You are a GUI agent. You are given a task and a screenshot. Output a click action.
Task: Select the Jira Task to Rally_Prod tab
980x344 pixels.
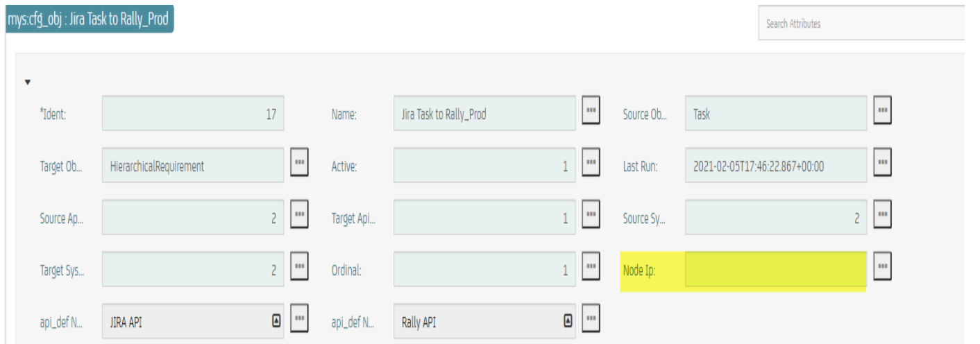click(88, 19)
